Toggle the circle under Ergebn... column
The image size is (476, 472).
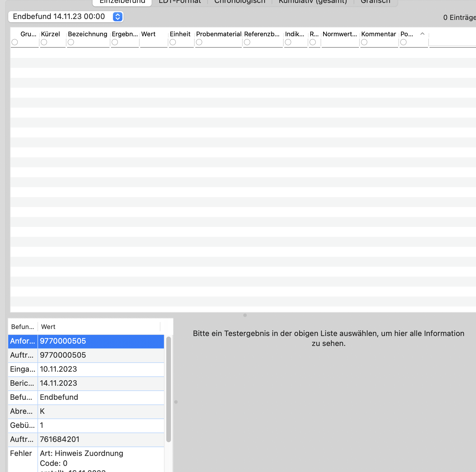pos(115,42)
